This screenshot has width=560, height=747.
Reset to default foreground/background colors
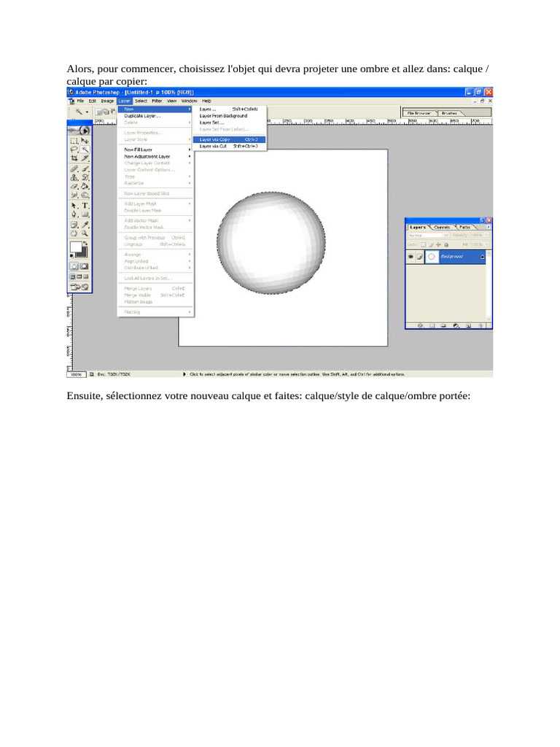71,256
